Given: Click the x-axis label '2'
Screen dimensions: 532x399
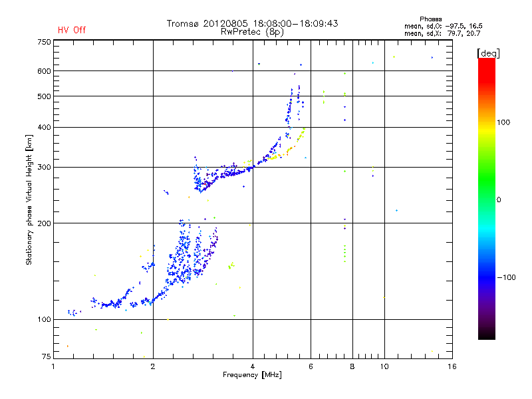Looking at the screenshot, I should pyautogui.click(x=153, y=366).
